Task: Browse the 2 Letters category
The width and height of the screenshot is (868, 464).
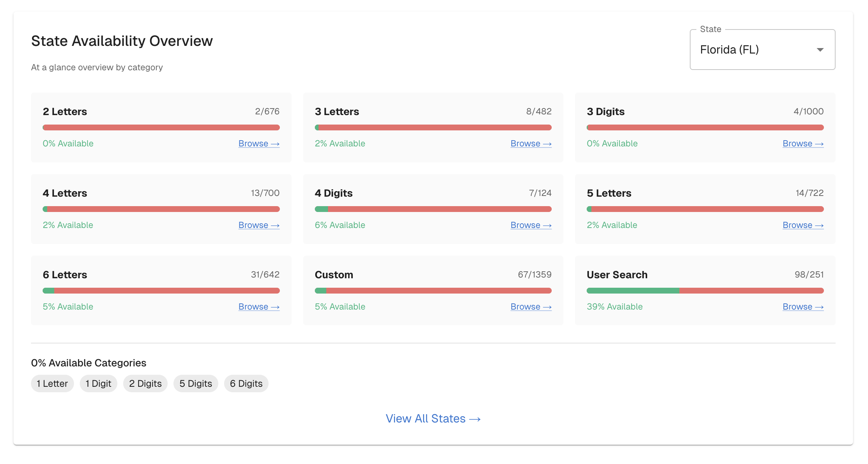Action: point(259,143)
